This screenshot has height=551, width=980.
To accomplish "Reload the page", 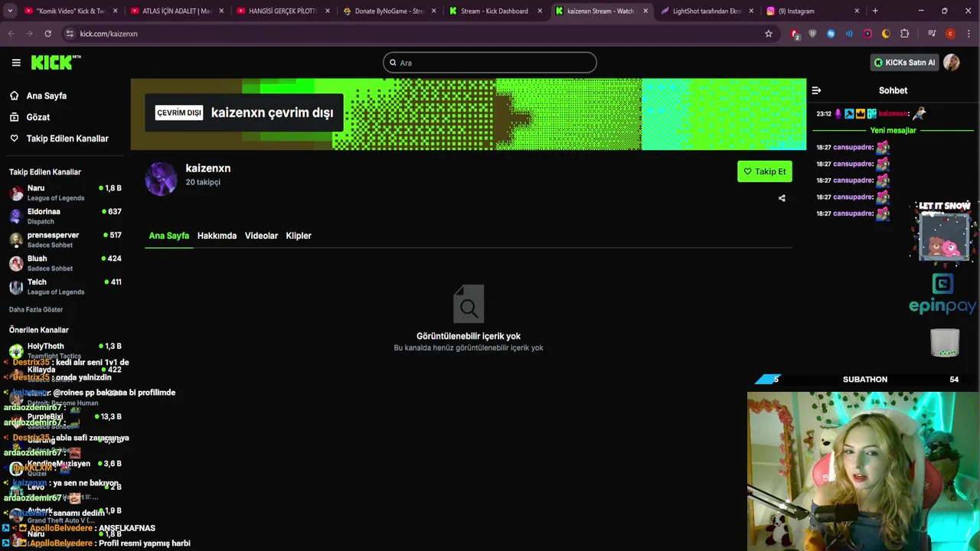I will click(x=47, y=34).
